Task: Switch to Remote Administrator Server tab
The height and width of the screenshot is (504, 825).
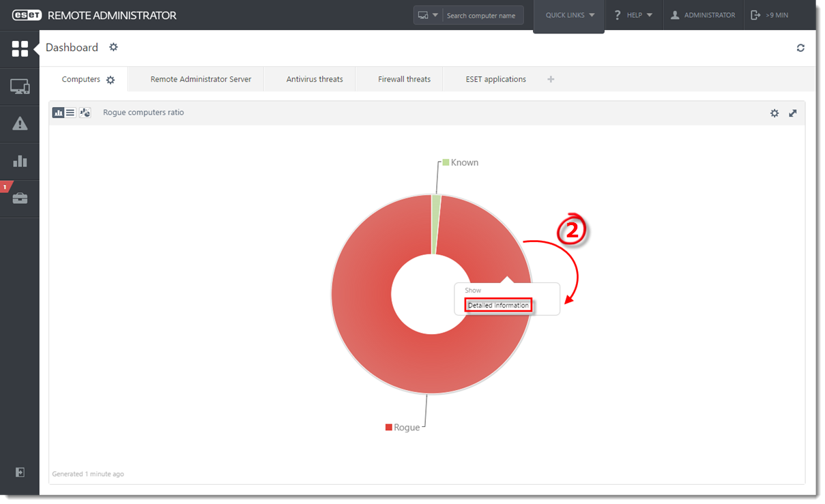Action: tap(201, 79)
